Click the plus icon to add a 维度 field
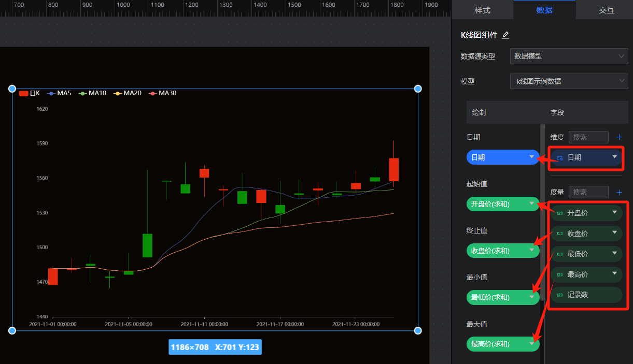633x364 pixels. click(x=619, y=137)
